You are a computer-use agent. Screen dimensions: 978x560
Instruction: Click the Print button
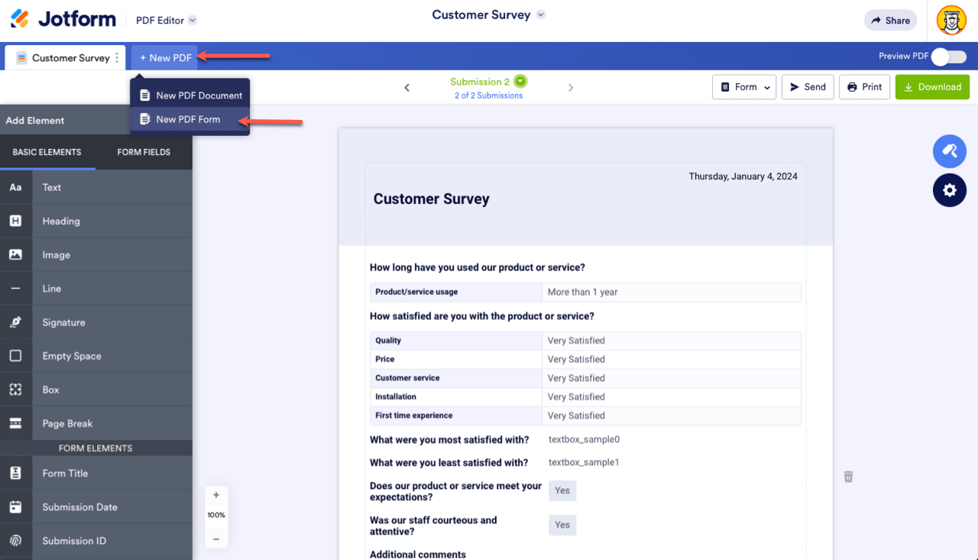[x=864, y=87]
